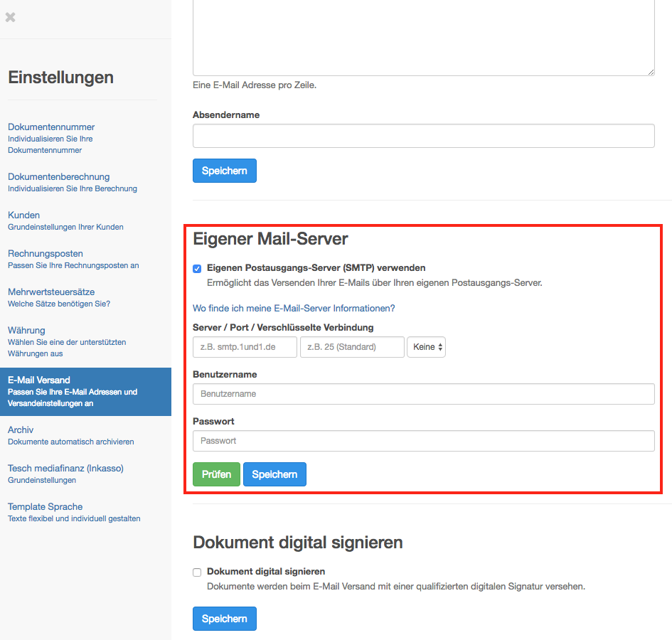Go to Template Sprache settings
672x640 pixels.
46,507
